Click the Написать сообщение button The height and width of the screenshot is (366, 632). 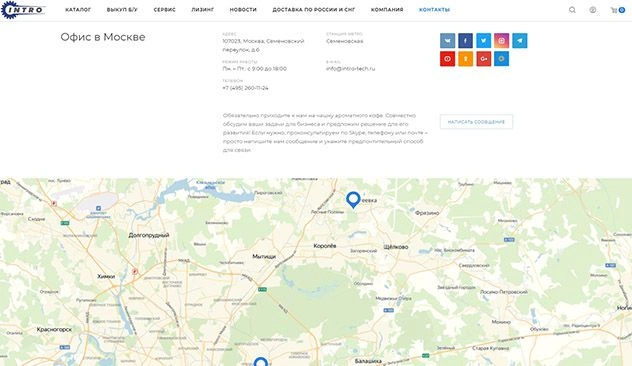point(476,122)
